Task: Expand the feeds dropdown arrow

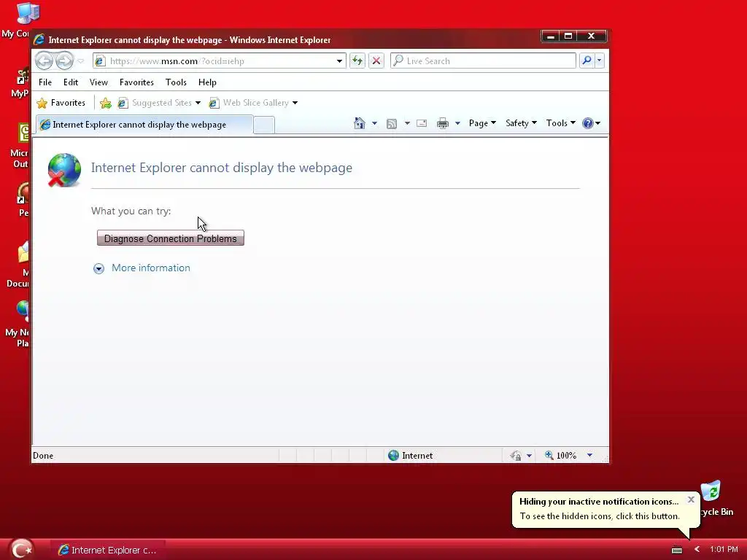Action: 407,123
